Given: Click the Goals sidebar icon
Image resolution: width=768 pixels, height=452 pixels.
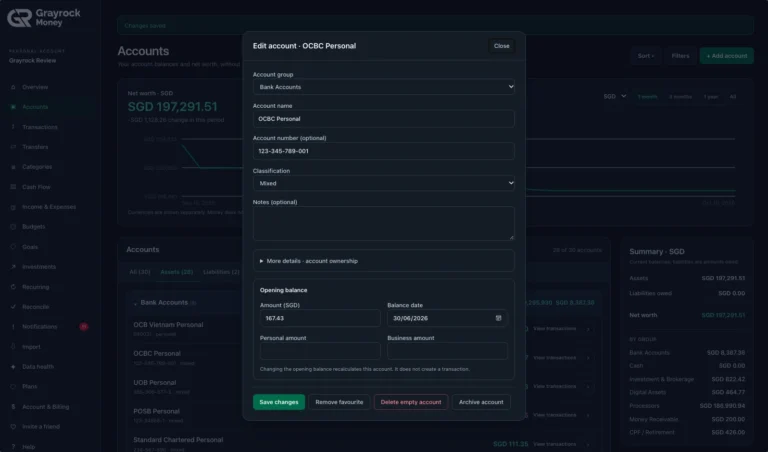Looking at the screenshot, I should (x=13, y=247).
